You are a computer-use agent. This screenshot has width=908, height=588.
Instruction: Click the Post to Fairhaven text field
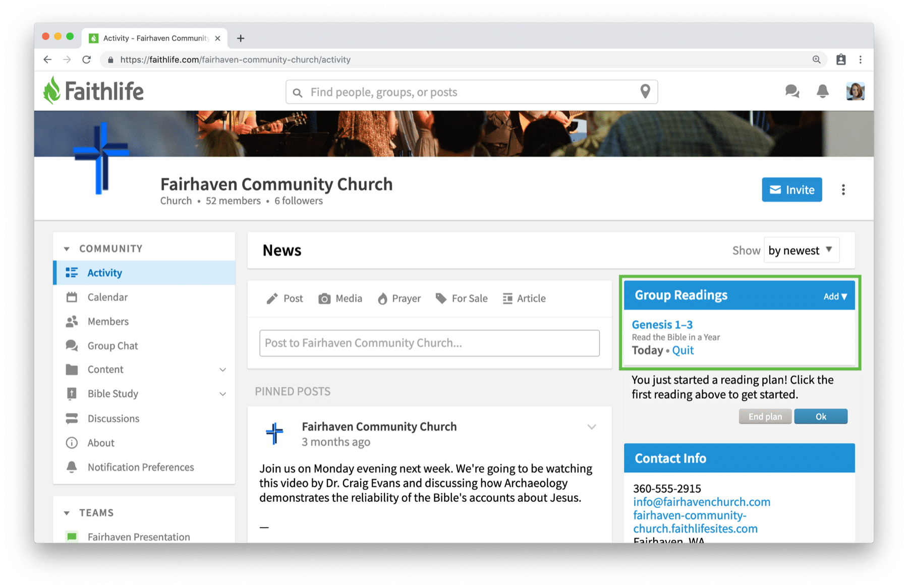pos(429,343)
